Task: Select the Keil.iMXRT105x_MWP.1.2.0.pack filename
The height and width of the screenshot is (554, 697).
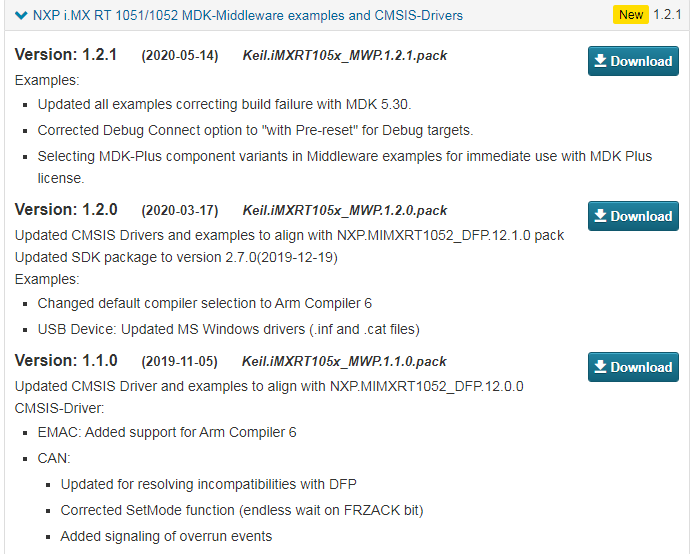Action: pos(344,210)
